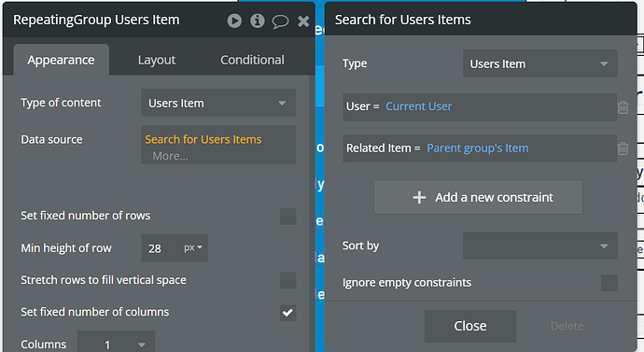Image resolution: width=644 pixels, height=352 pixels.
Task: Click the Close button in search popup
Action: (470, 326)
